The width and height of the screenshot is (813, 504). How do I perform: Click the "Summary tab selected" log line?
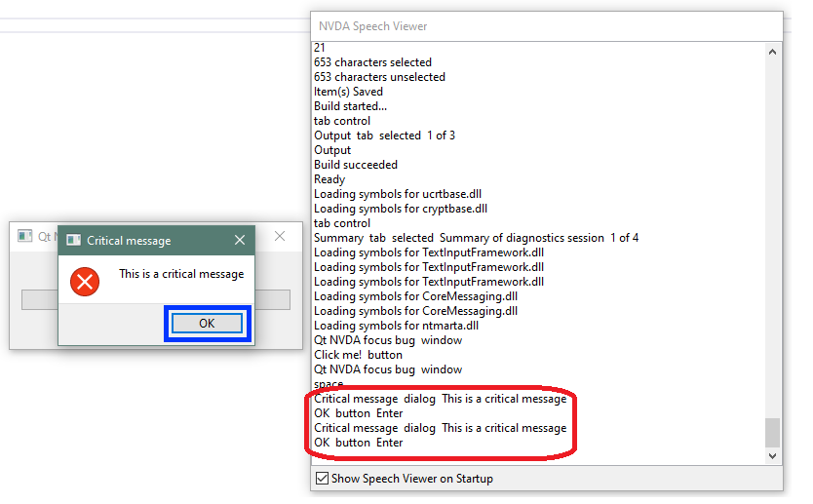click(476, 238)
